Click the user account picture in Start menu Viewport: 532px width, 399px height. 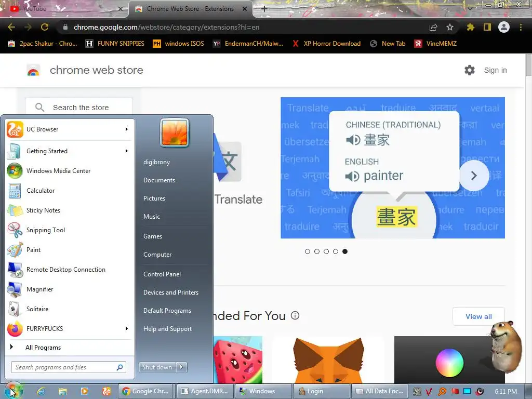click(x=175, y=132)
